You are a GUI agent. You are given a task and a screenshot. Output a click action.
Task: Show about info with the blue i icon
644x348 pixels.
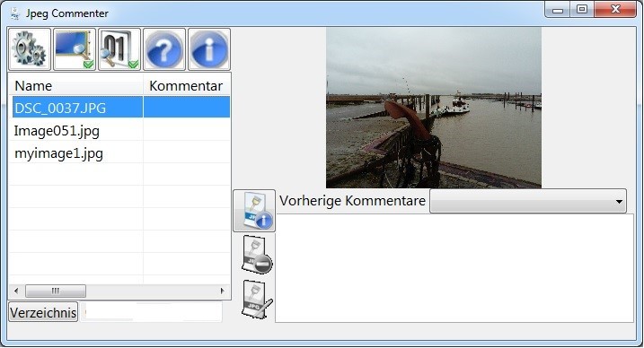click(x=209, y=49)
